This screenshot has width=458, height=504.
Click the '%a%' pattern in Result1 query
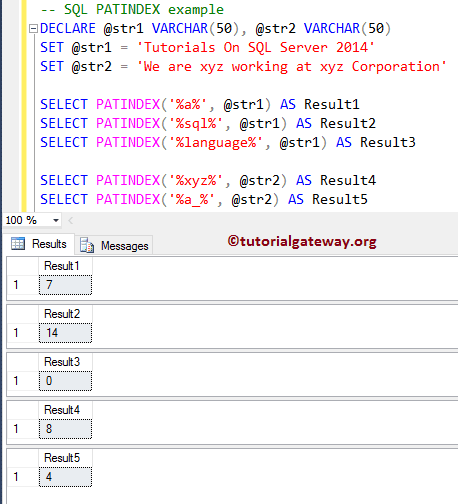(x=188, y=105)
